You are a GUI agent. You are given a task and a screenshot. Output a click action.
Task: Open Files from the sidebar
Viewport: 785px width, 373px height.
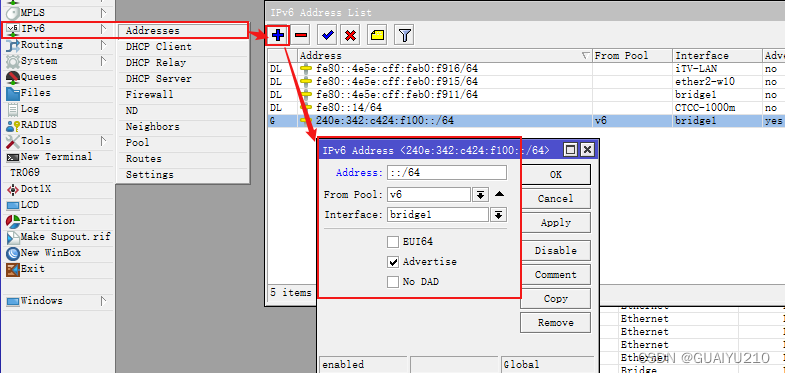pyautogui.click(x=57, y=93)
